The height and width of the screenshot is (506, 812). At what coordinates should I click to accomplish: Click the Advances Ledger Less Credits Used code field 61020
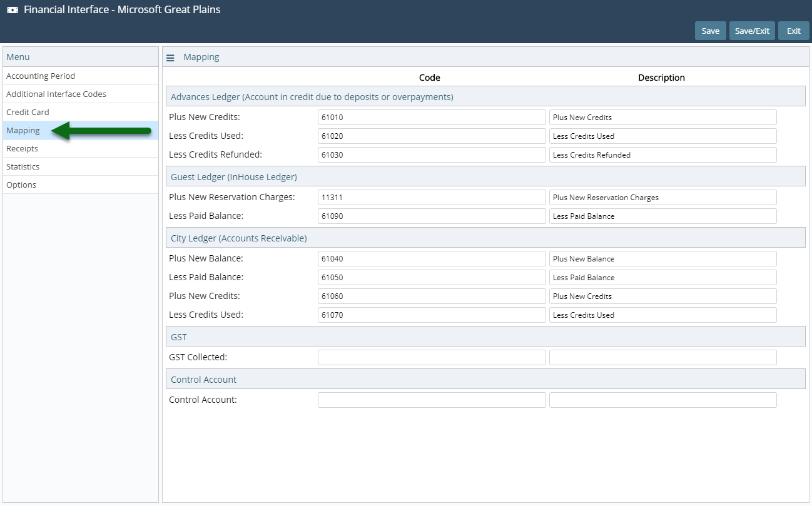point(432,136)
